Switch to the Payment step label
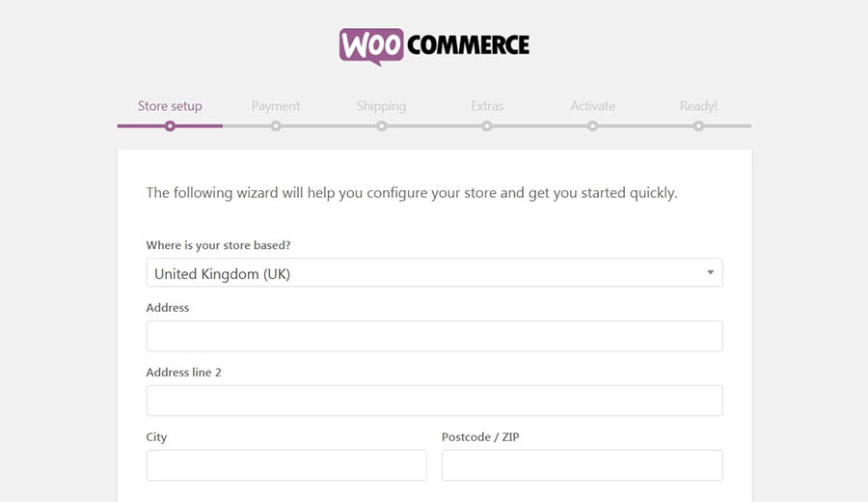Viewport: 868px width, 502px height. pos(276,106)
